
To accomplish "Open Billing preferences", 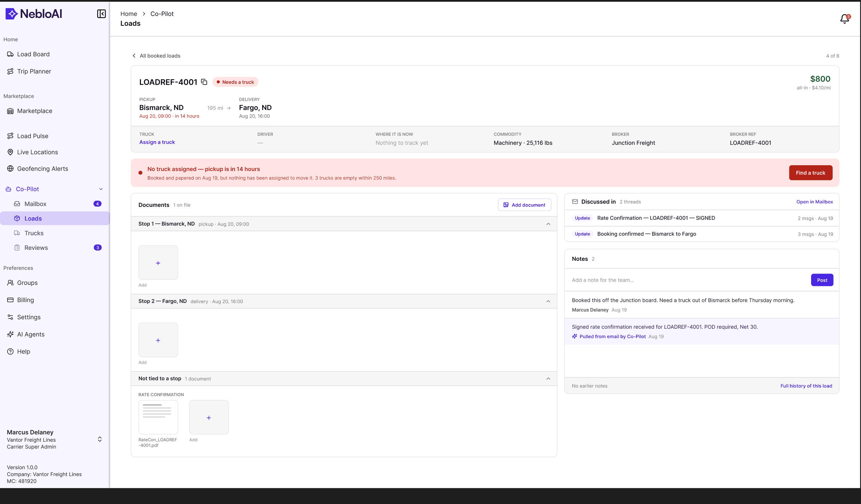I will 25,300.
